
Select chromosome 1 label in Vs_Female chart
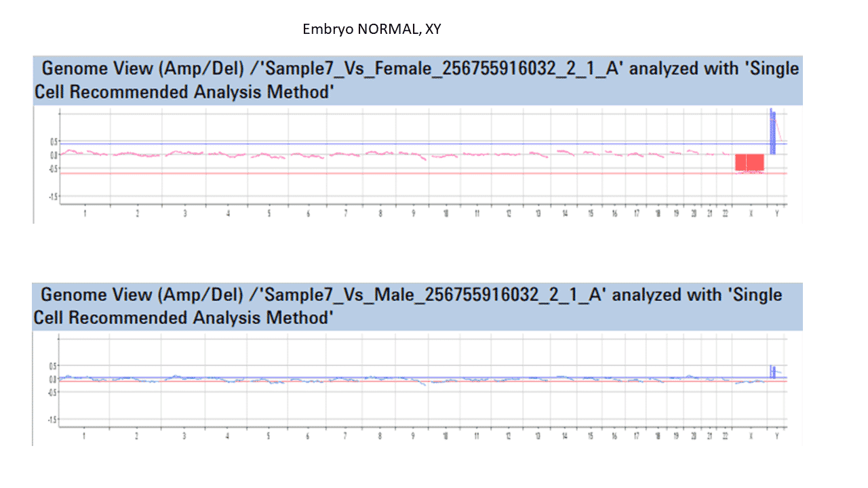tap(85, 213)
